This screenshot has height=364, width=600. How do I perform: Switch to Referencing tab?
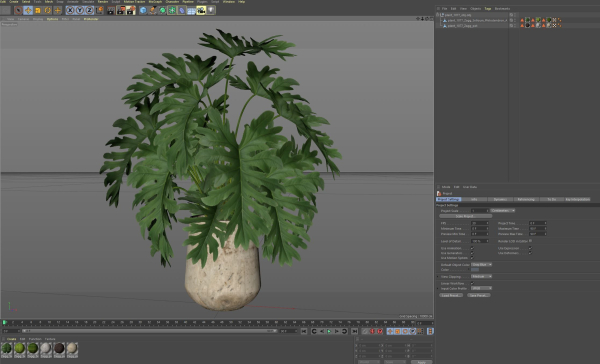(526, 199)
